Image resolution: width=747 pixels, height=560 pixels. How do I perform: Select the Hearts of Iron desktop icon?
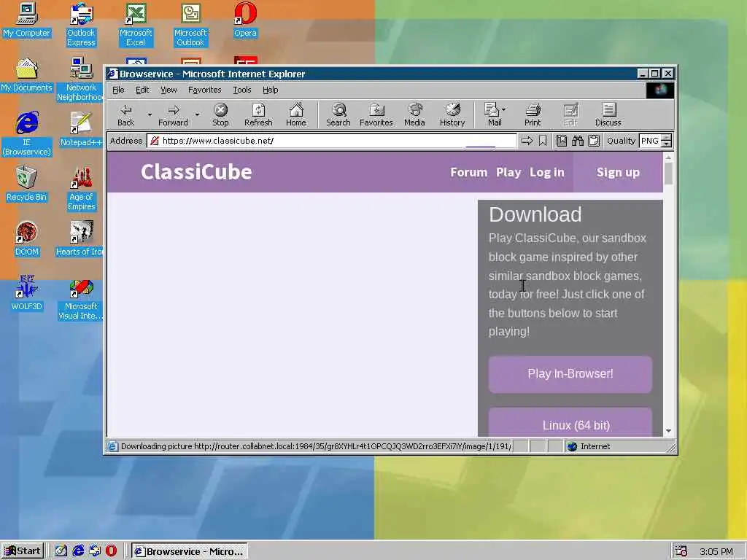pyautogui.click(x=79, y=239)
